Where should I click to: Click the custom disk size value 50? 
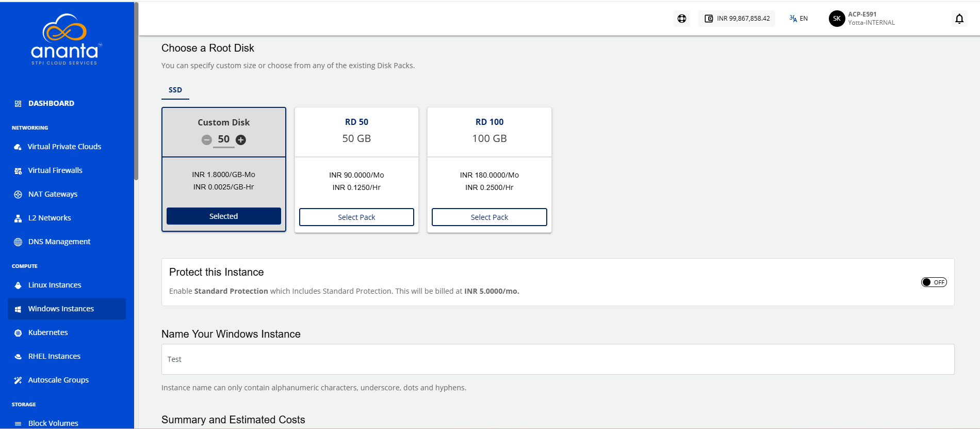click(224, 139)
